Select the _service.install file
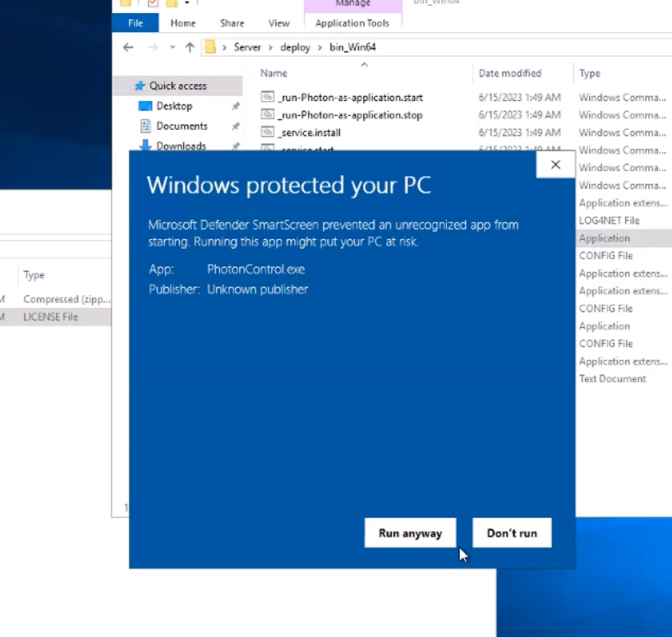The width and height of the screenshot is (672, 637). (310, 133)
